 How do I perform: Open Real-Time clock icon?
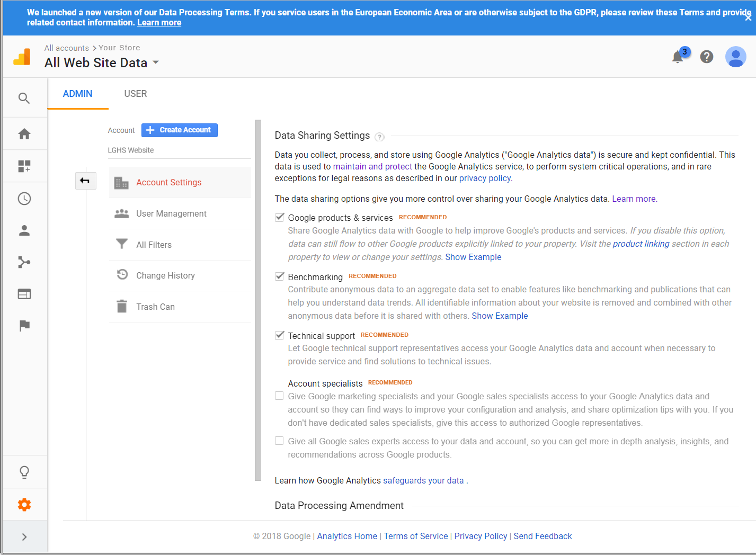pos(24,199)
